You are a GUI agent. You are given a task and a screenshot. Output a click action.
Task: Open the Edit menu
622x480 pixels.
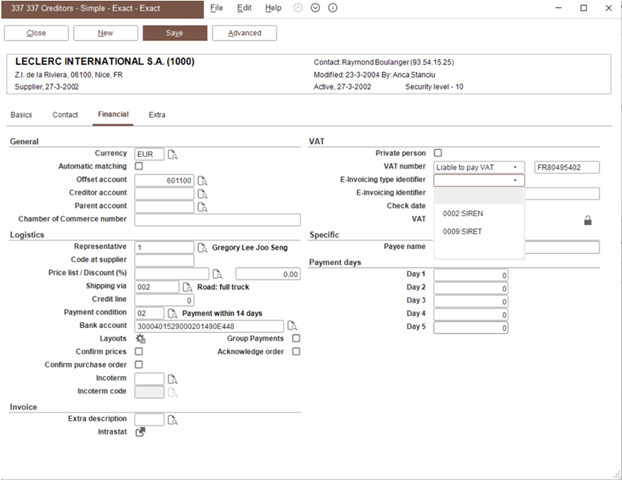pyautogui.click(x=244, y=8)
